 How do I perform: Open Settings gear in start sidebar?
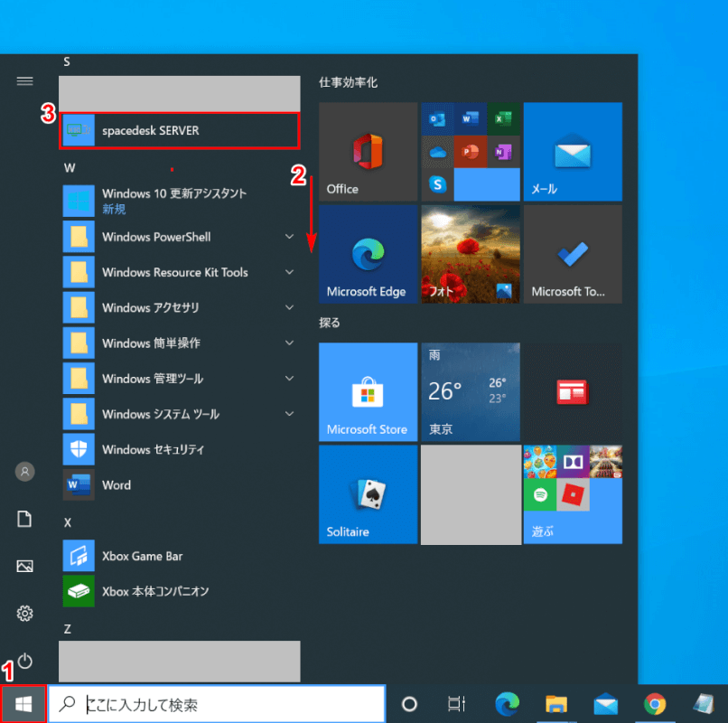24,614
